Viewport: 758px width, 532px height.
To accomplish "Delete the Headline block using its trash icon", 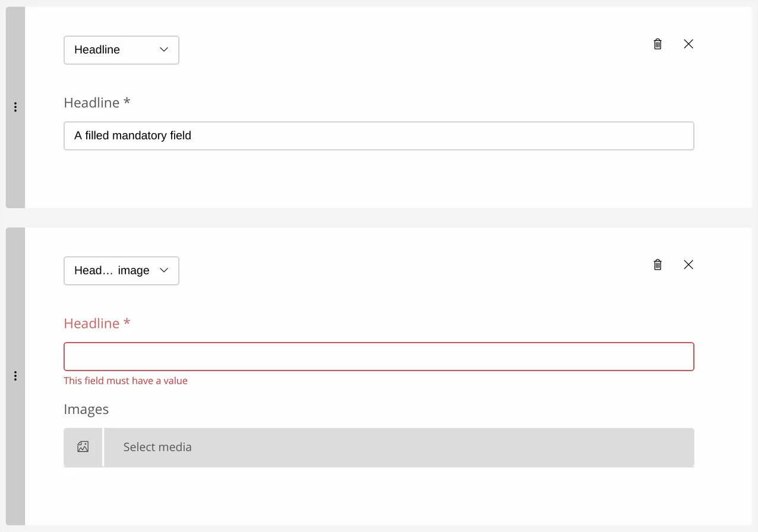I will click(657, 44).
